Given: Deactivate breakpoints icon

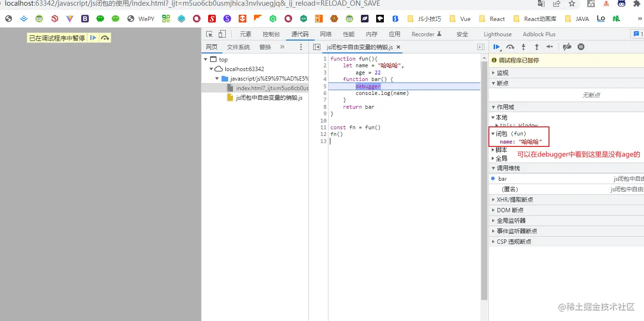Looking at the screenshot, I should click(567, 47).
